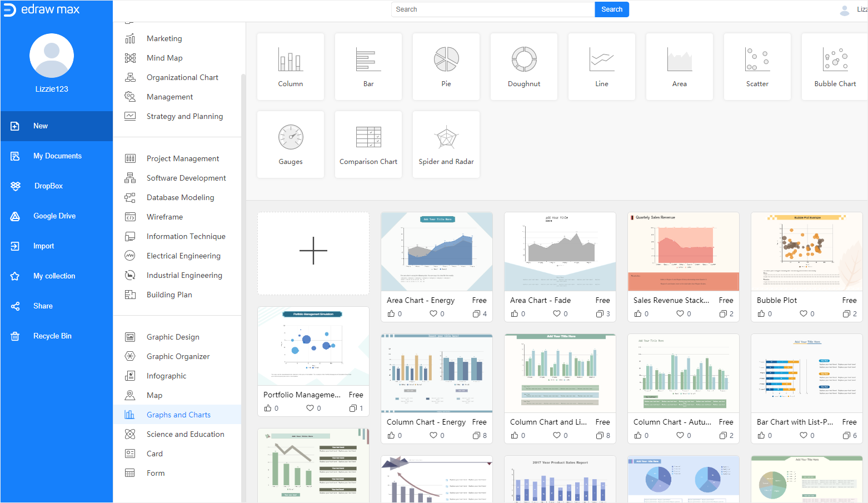Open the Area Chart - Fade thumbnail
868x503 pixels.
tap(560, 251)
